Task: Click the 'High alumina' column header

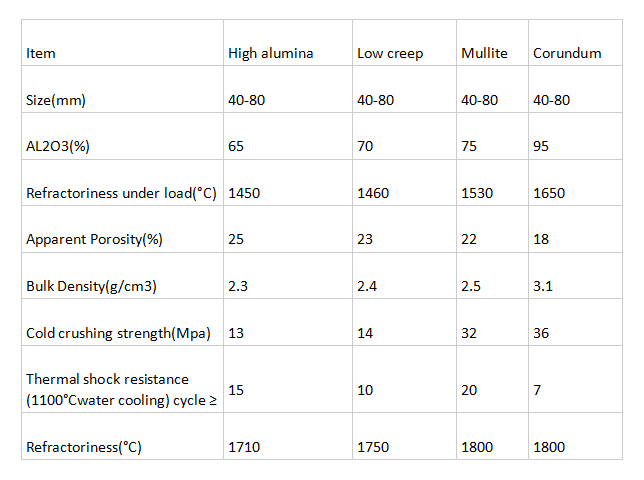Action: pyautogui.click(x=271, y=53)
